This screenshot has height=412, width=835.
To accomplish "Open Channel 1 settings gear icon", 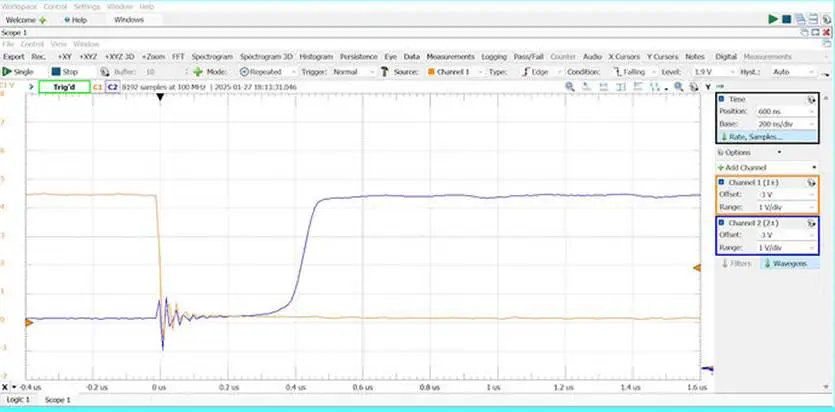I will coord(811,183).
